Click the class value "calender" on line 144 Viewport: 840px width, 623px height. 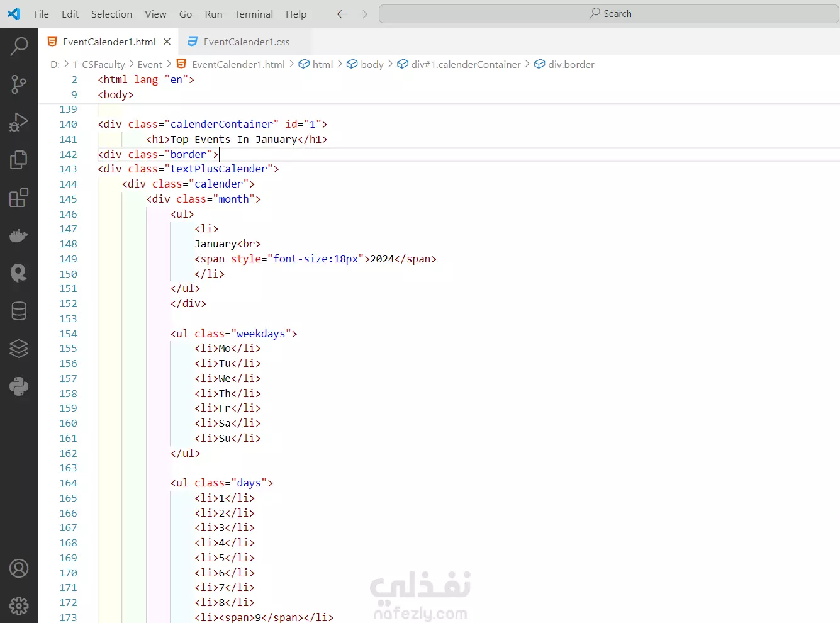[218, 184]
